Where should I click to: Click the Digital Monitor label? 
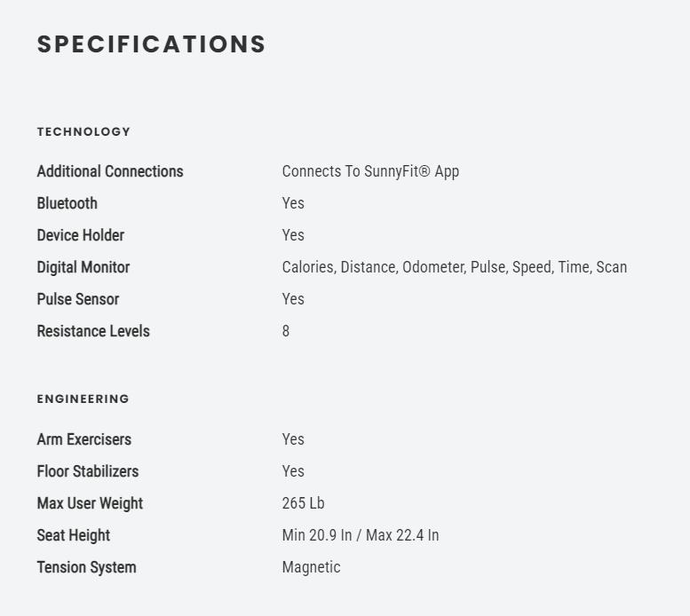[x=83, y=267]
